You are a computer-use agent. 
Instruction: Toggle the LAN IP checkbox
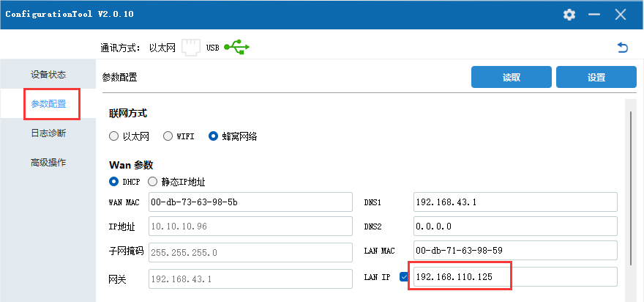[404, 277]
